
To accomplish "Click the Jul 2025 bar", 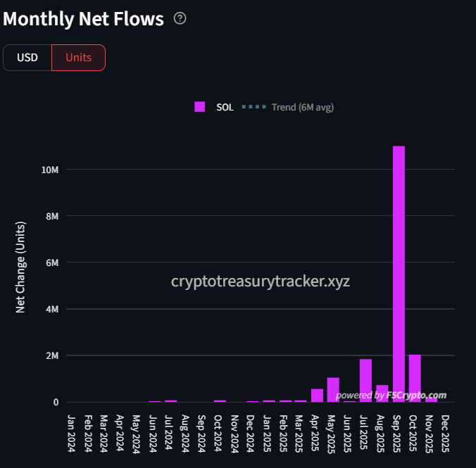I will [365, 380].
